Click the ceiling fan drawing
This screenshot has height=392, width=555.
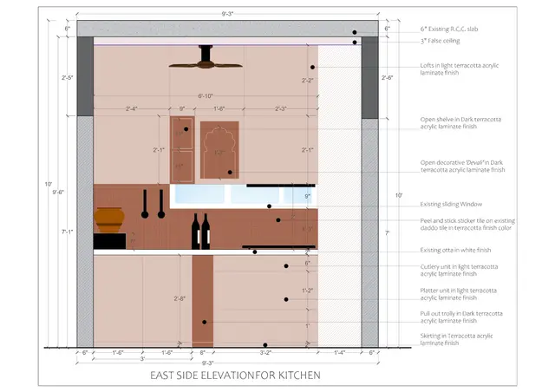tap(206, 57)
